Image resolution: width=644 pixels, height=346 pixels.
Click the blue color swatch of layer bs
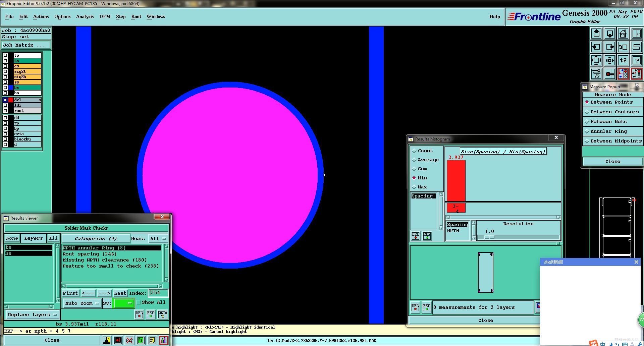pos(11,88)
